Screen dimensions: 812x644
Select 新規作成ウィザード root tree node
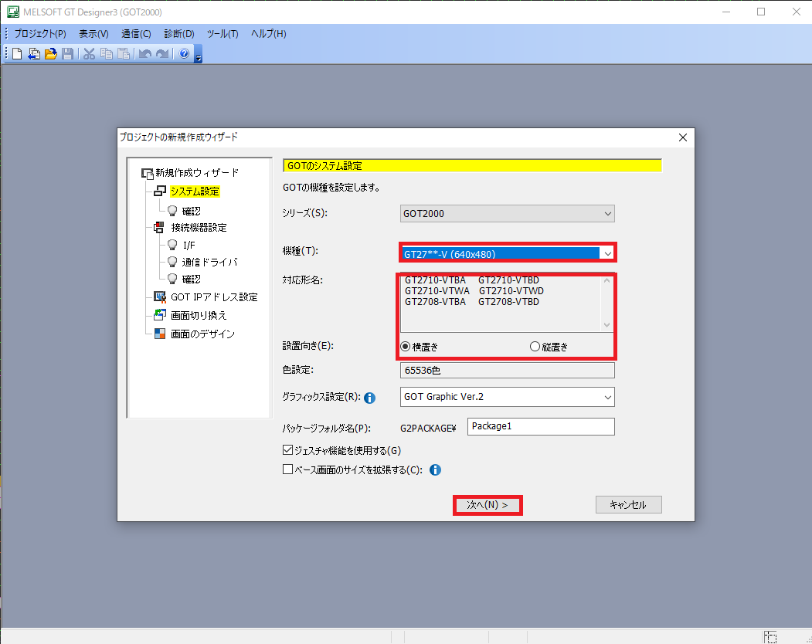click(x=197, y=173)
